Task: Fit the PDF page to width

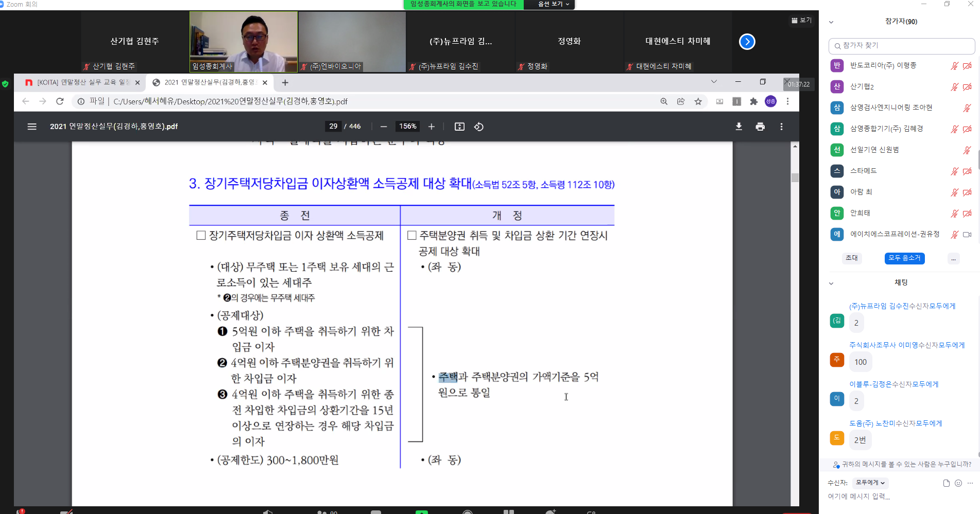Action: (459, 127)
